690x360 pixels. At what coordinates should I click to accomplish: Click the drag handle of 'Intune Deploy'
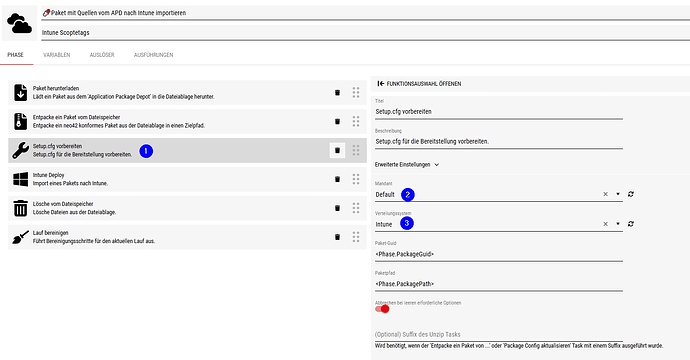click(x=356, y=179)
